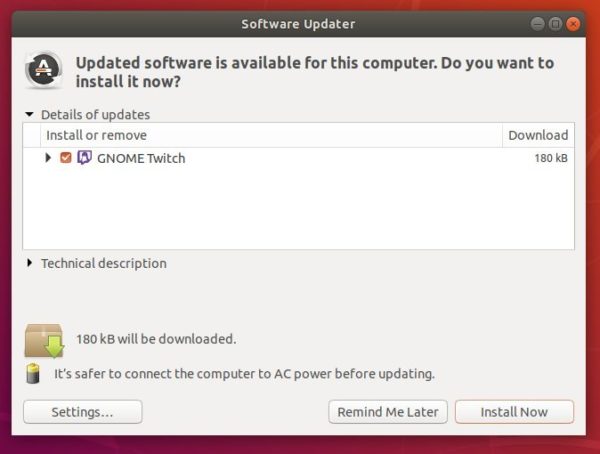Expand the GNOME Twitch update row
This screenshot has width=600, height=454.
48,157
